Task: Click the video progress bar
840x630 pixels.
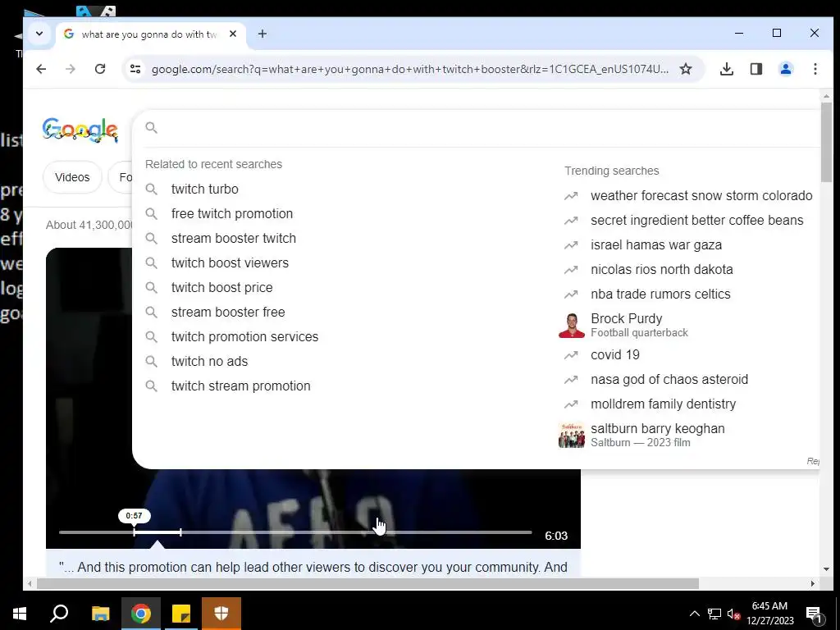Action: coord(295,532)
